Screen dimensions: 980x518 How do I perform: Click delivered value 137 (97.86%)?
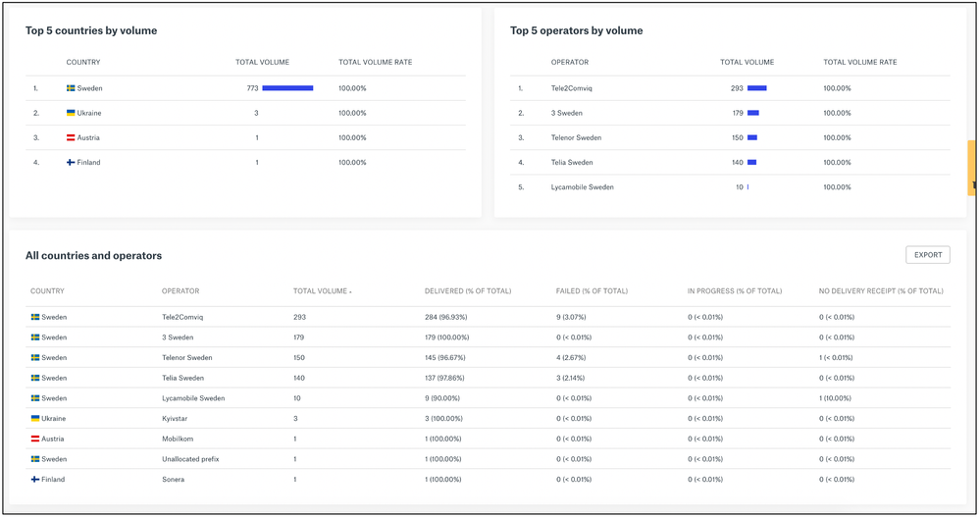coord(444,378)
